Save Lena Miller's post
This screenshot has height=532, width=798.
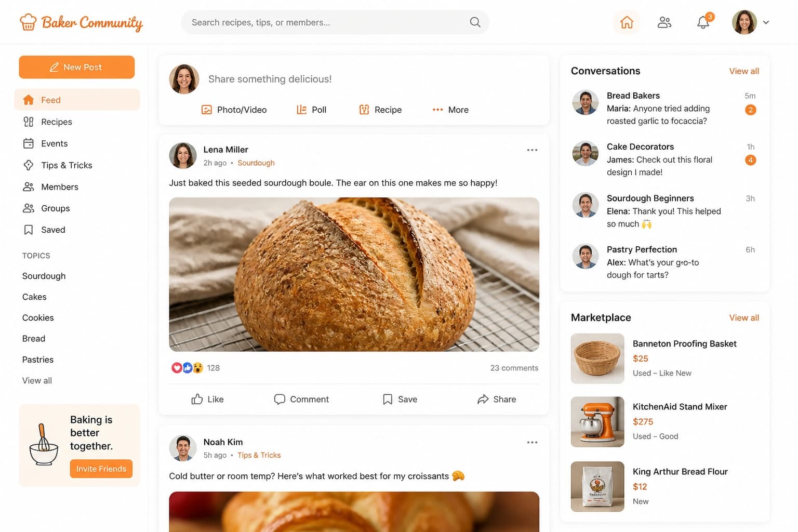(400, 399)
